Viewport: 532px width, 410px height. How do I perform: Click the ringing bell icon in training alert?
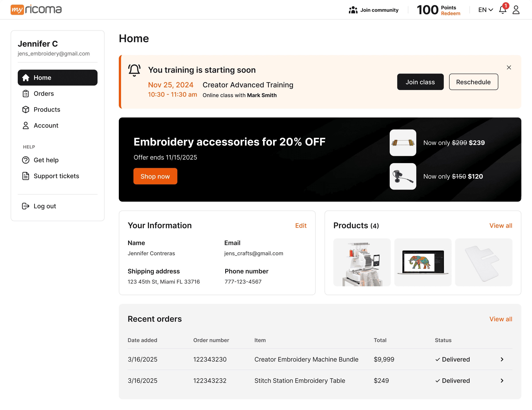click(x=134, y=70)
